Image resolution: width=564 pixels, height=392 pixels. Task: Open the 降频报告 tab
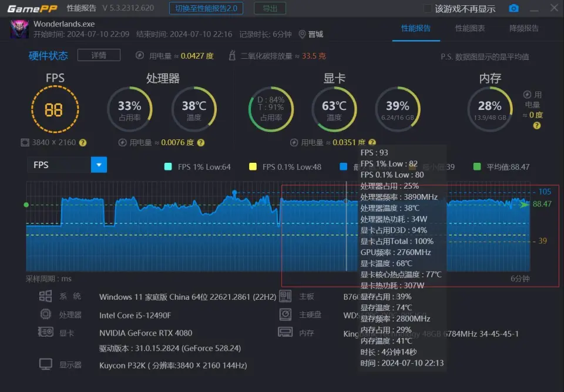point(524,28)
